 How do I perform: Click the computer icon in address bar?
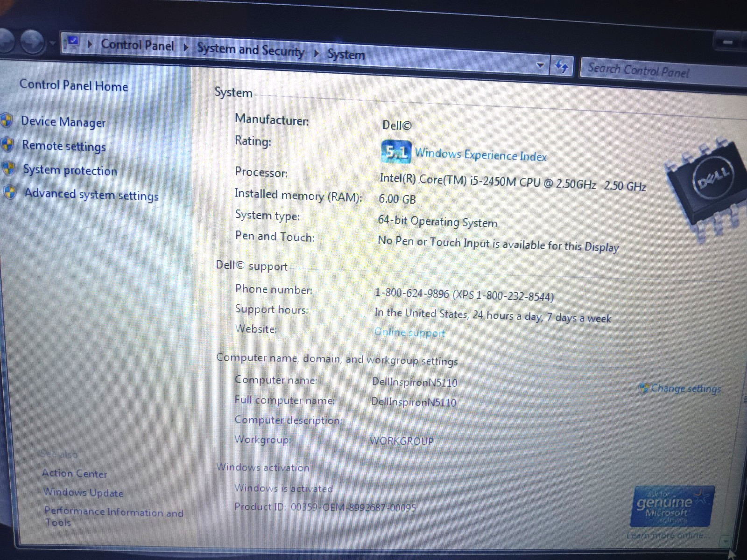click(72, 42)
